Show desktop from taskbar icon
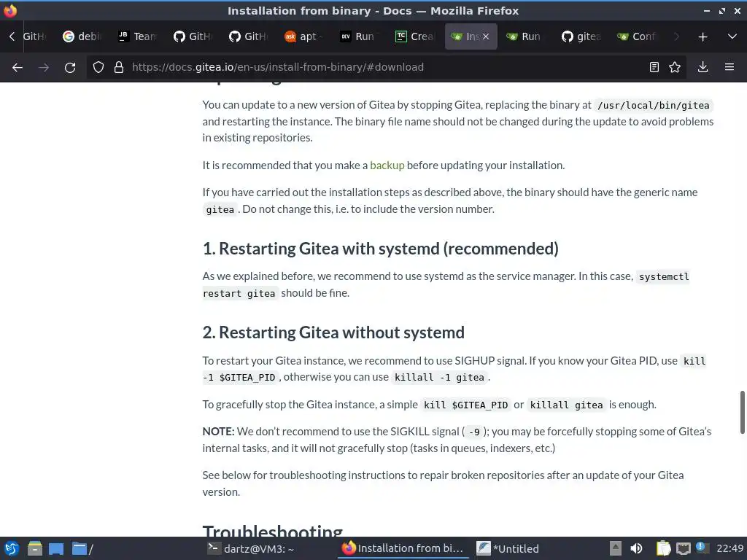The height and width of the screenshot is (560, 747). coord(56,548)
